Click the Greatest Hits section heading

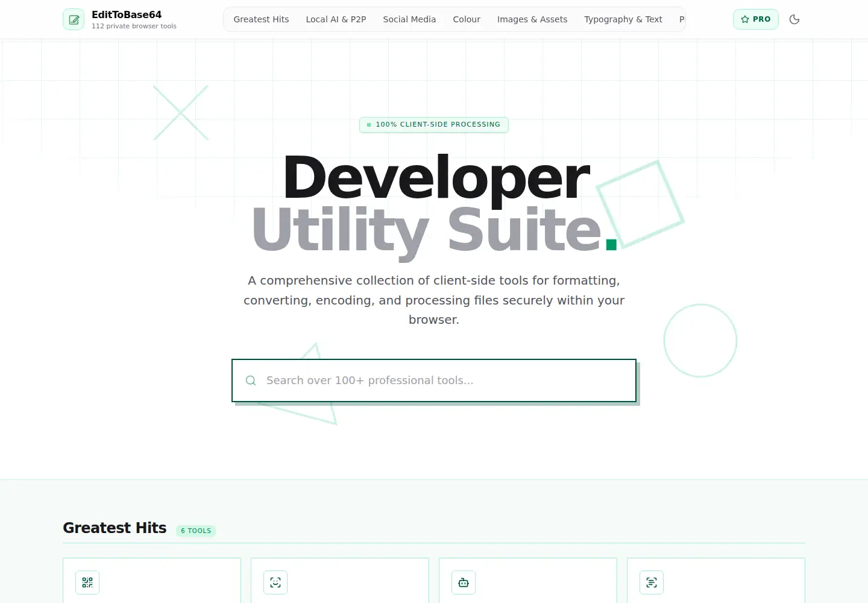[115, 528]
